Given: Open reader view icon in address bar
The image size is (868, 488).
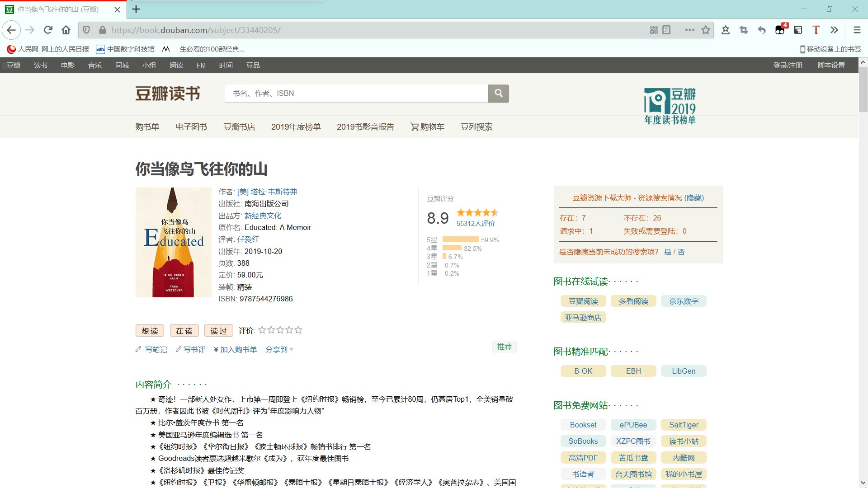Looking at the screenshot, I should (666, 30).
